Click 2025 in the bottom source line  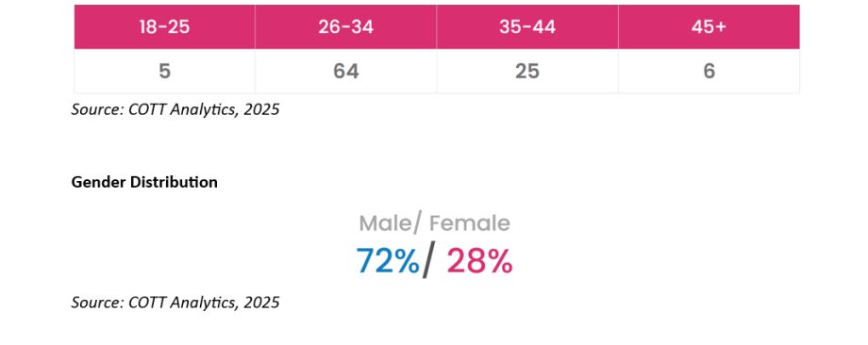coord(261,303)
